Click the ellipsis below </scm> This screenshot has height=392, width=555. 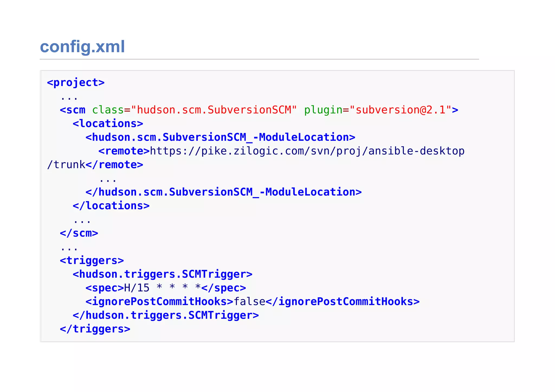tap(69, 249)
